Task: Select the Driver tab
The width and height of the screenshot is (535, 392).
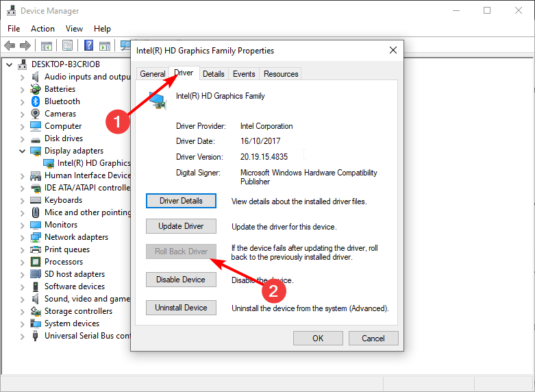Action: coord(184,73)
